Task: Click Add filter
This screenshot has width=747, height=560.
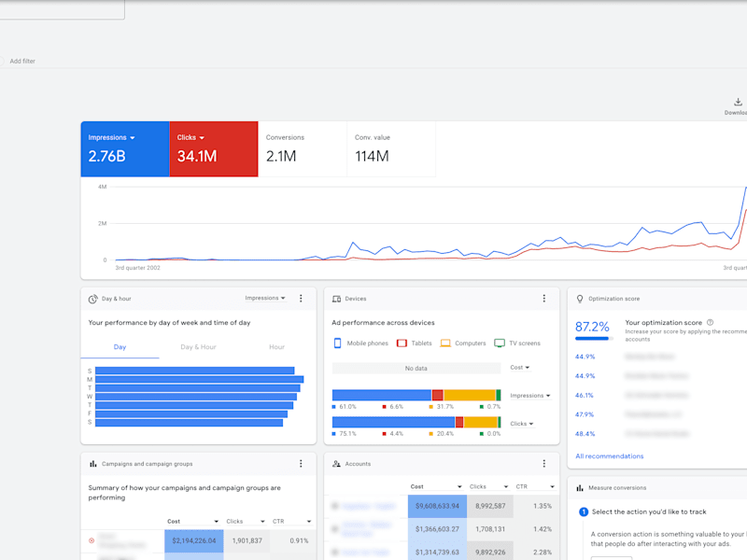Action: [x=22, y=61]
